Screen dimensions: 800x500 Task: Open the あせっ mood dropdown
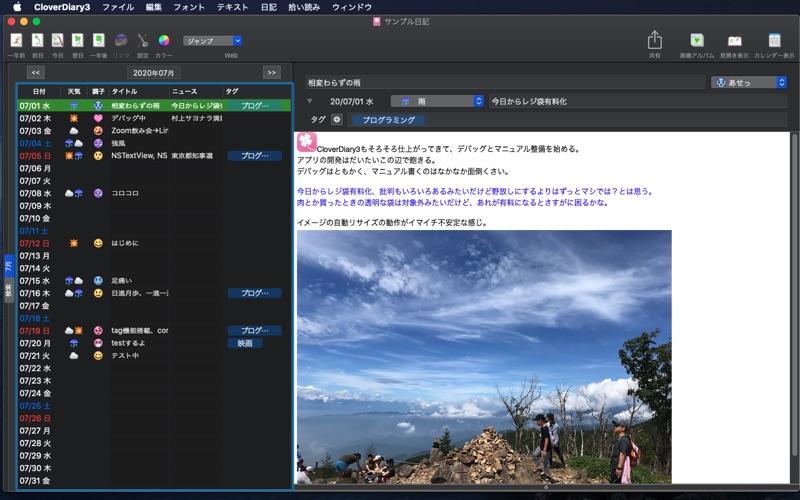[748, 82]
